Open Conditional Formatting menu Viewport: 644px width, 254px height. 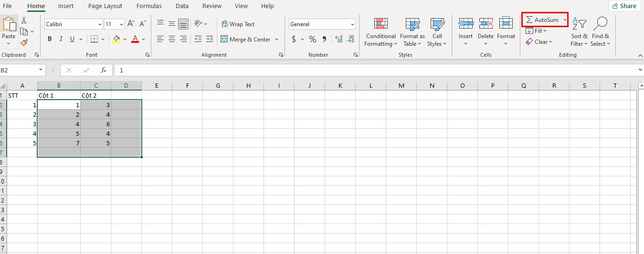[x=380, y=32]
